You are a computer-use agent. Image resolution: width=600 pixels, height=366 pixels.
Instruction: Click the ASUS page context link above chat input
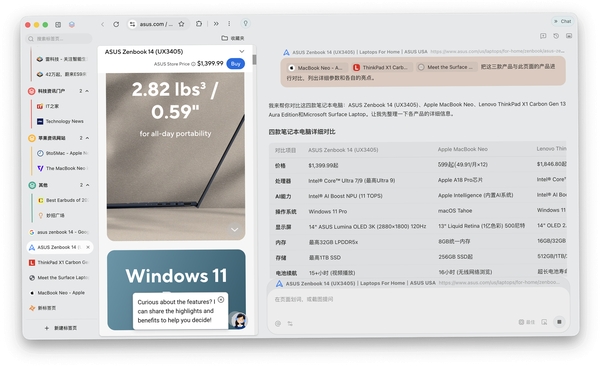point(418,283)
